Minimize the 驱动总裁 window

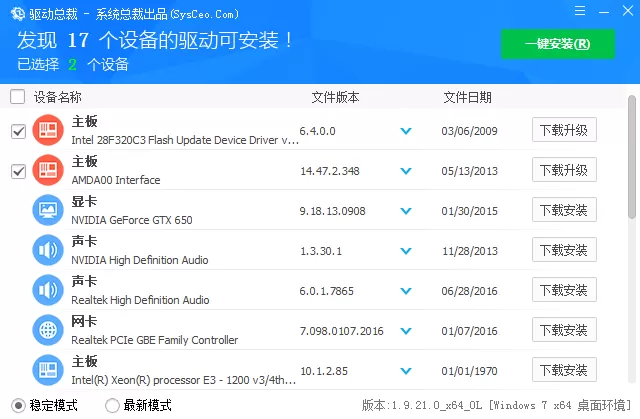pyautogui.click(x=604, y=12)
